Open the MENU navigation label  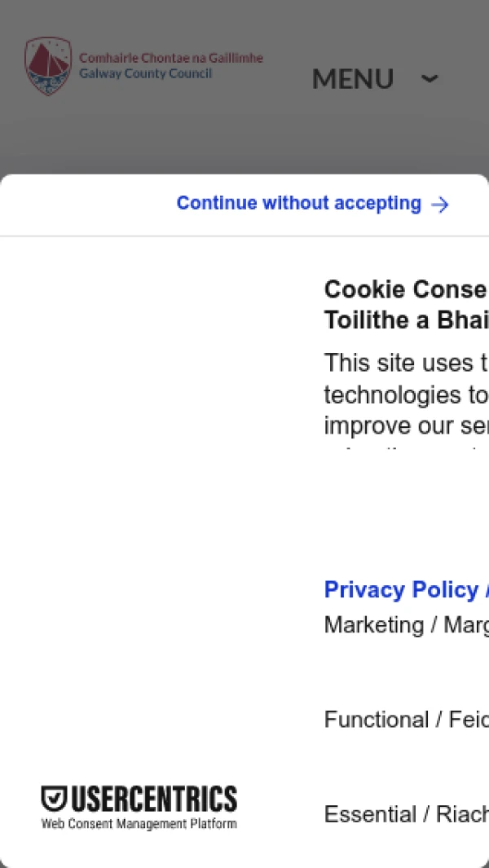point(353,79)
